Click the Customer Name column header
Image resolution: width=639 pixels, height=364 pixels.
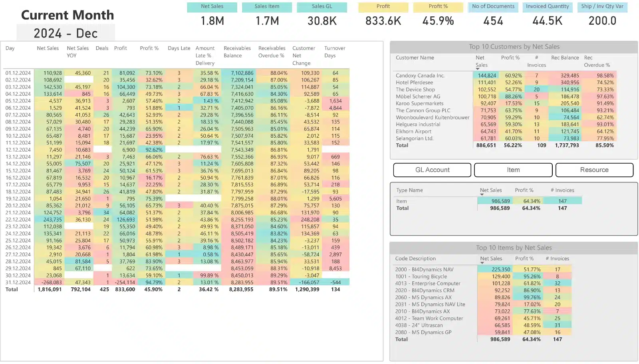pyautogui.click(x=415, y=58)
